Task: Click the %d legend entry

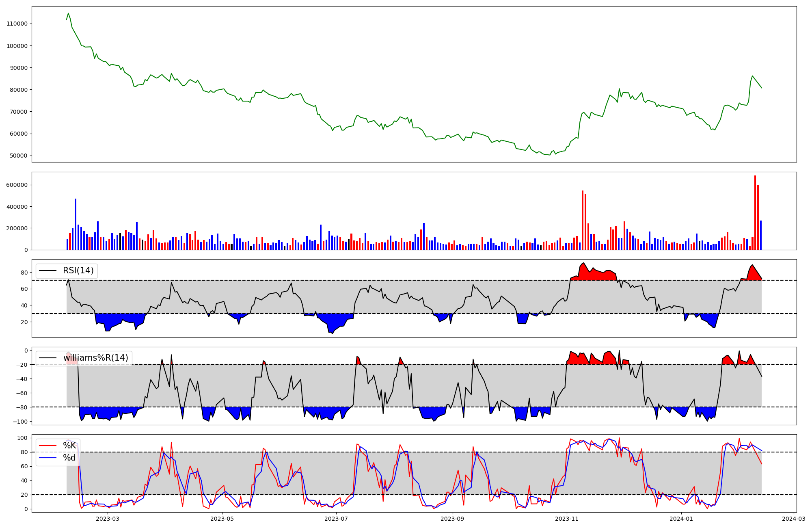Action: pyautogui.click(x=69, y=458)
